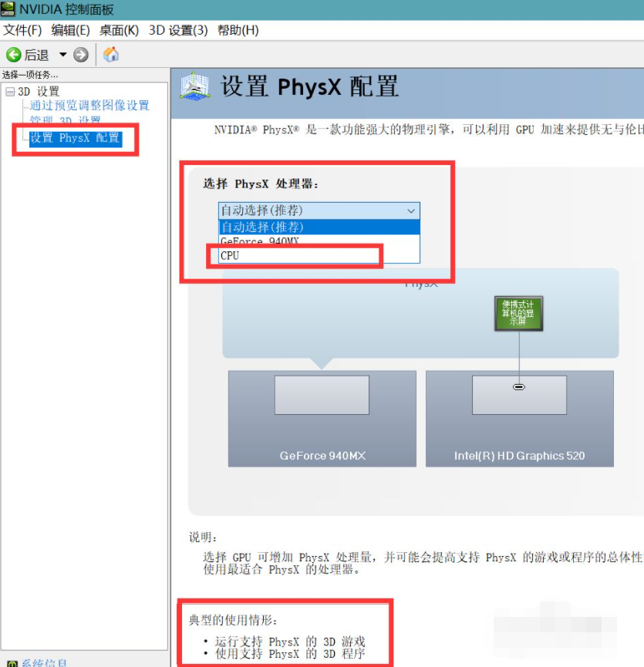Click the 使用支持 PhysX 的 3D 程序 line
This screenshot has width=644, height=667.
point(290,653)
